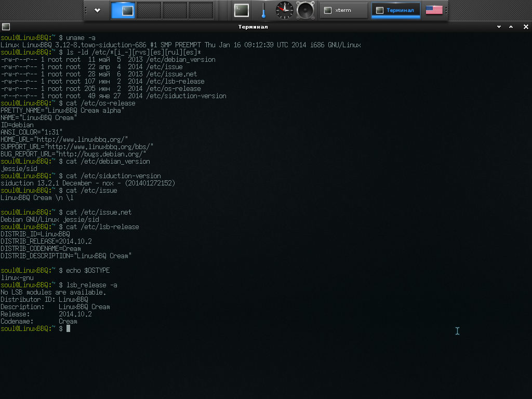Click the "Codename: Cream" line
Screen dimensions: 532x399
click(38, 322)
